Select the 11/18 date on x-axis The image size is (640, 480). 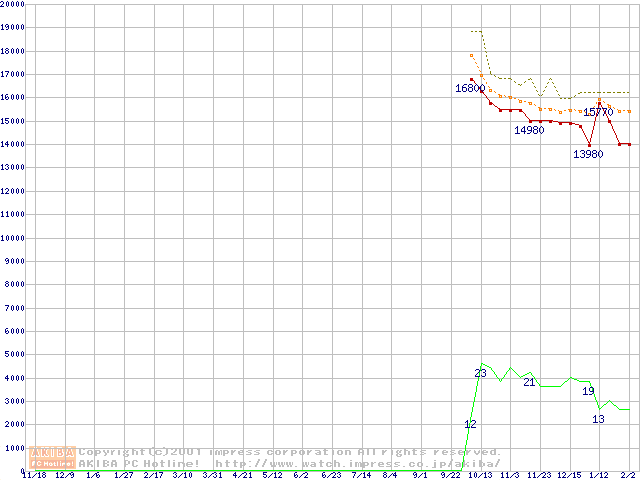(x=34, y=475)
